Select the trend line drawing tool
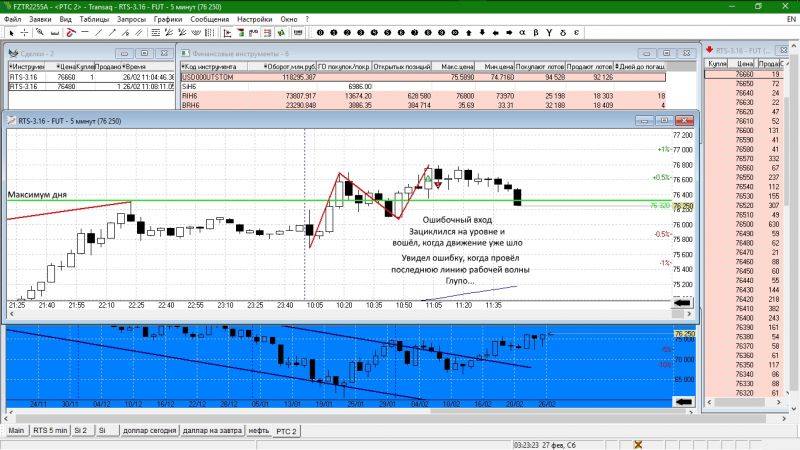 point(98,33)
